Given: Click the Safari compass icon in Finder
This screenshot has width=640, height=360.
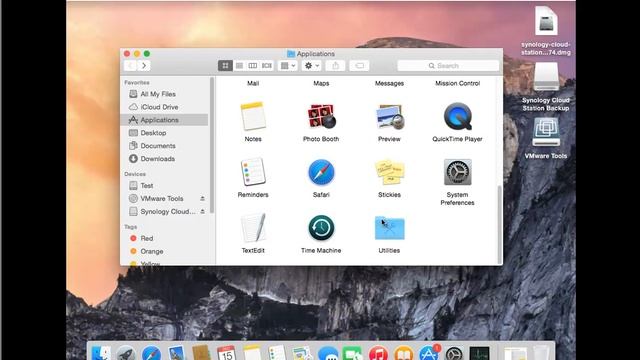Looking at the screenshot, I should 321,172.
